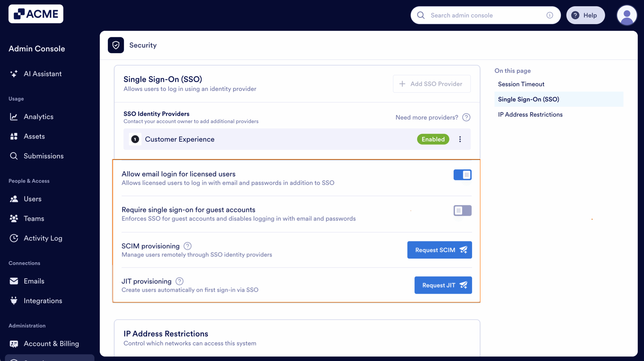644x361 pixels.
Task: Select IP Address Restrictions from on-page navigation
Action: [530, 114]
